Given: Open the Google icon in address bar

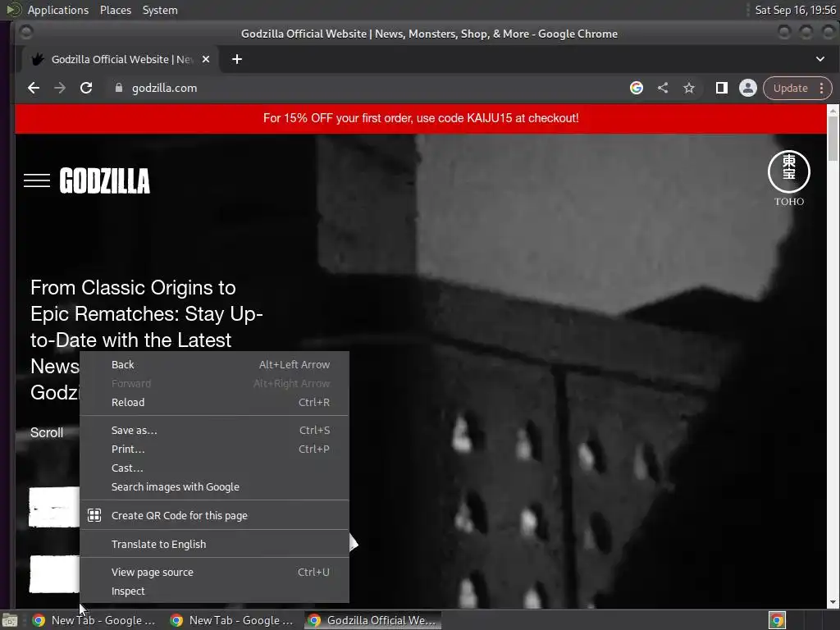Looking at the screenshot, I should click(x=636, y=88).
